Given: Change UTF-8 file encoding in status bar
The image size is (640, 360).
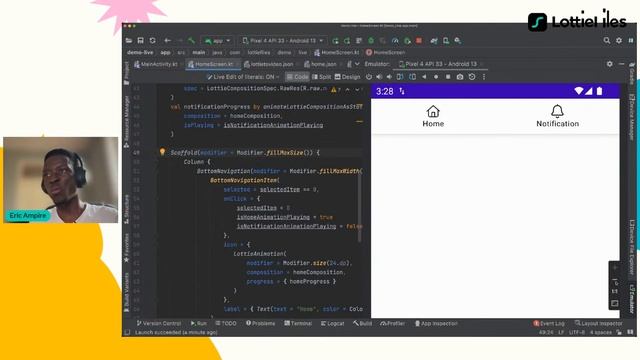Looking at the screenshot, I should (577, 333).
